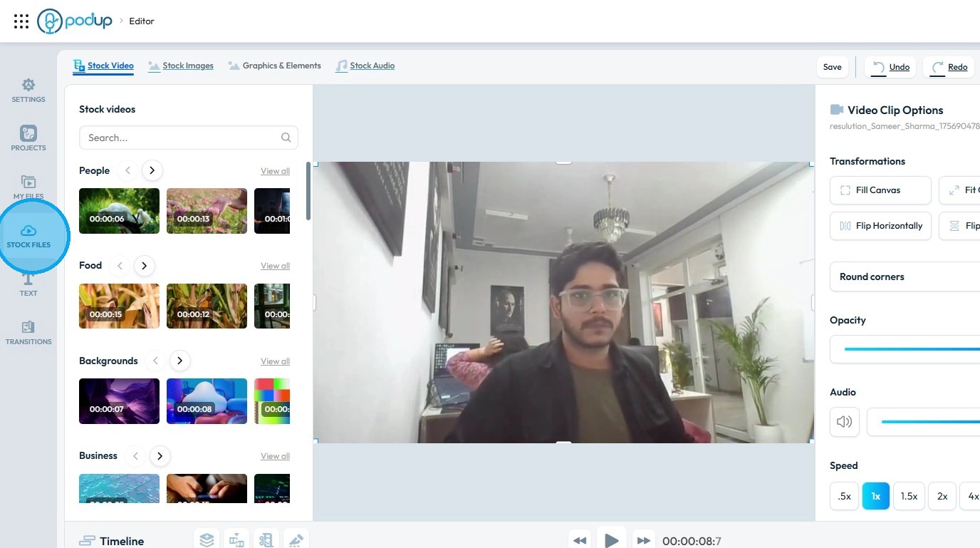Click the Fill Canvas button
The width and height of the screenshot is (980, 548).
point(881,190)
